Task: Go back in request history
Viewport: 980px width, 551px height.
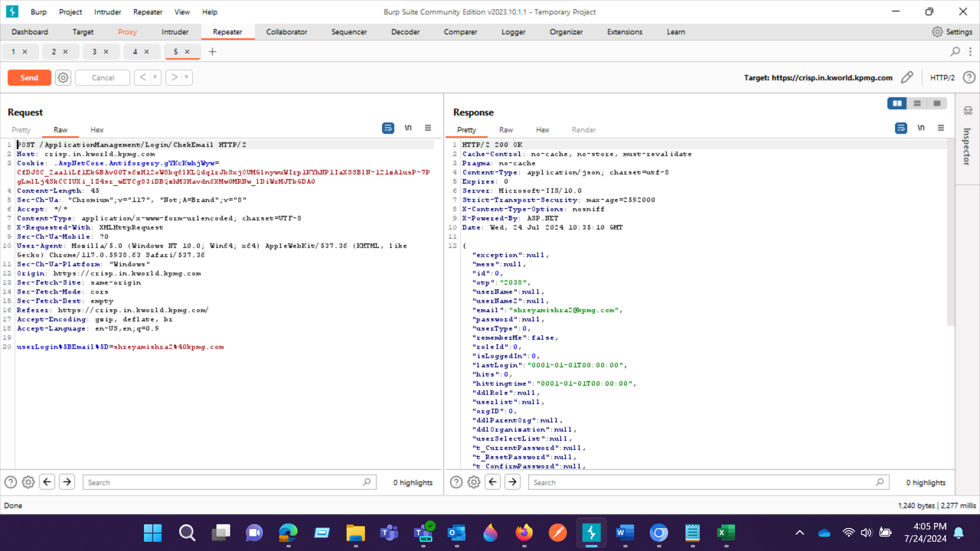Action: pyautogui.click(x=143, y=78)
